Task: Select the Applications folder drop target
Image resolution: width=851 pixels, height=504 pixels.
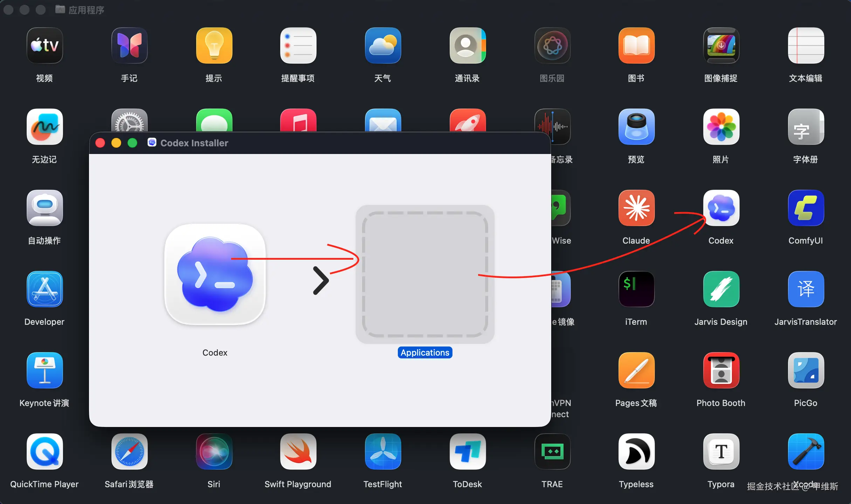Action: [425, 274]
